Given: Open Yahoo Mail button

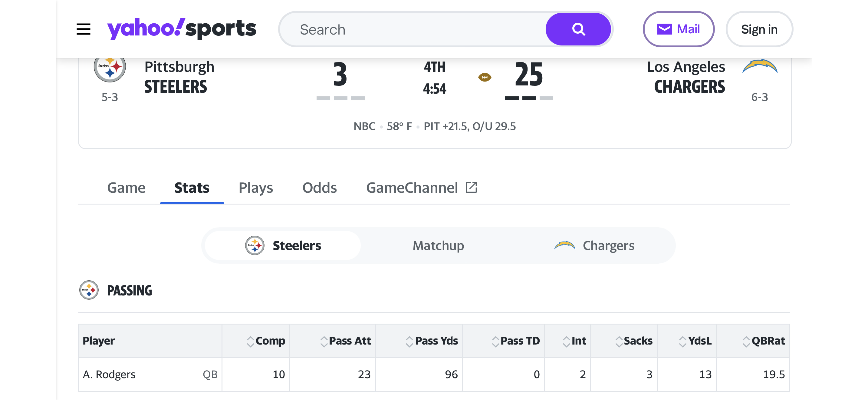Looking at the screenshot, I should pos(678,29).
